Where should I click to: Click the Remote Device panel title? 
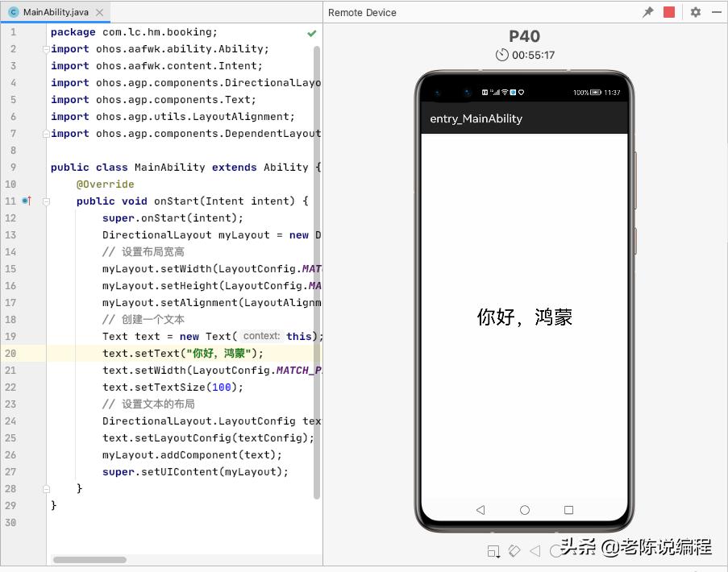361,12
